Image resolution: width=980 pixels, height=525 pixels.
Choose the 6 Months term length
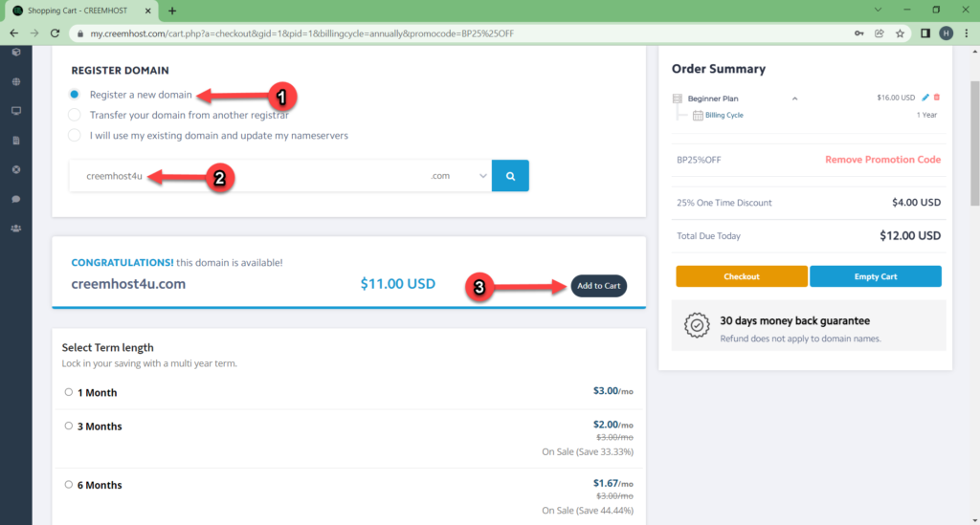[69, 485]
